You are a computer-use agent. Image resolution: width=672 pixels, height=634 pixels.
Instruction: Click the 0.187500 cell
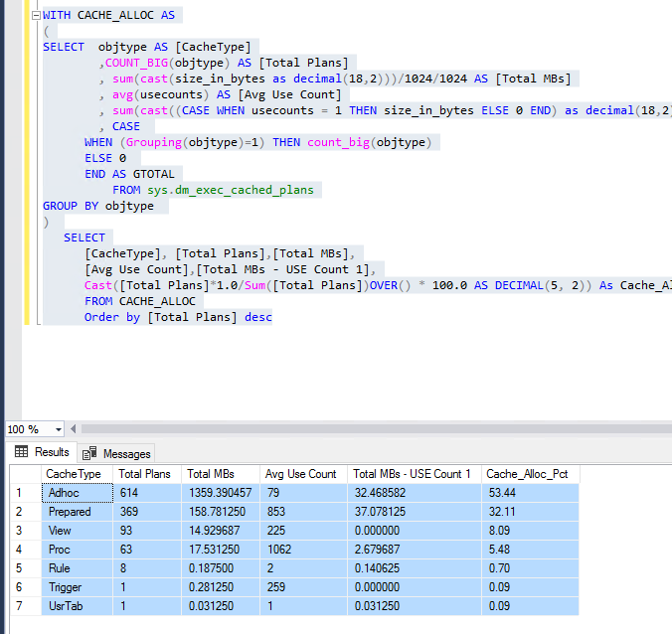(x=221, y=568)
